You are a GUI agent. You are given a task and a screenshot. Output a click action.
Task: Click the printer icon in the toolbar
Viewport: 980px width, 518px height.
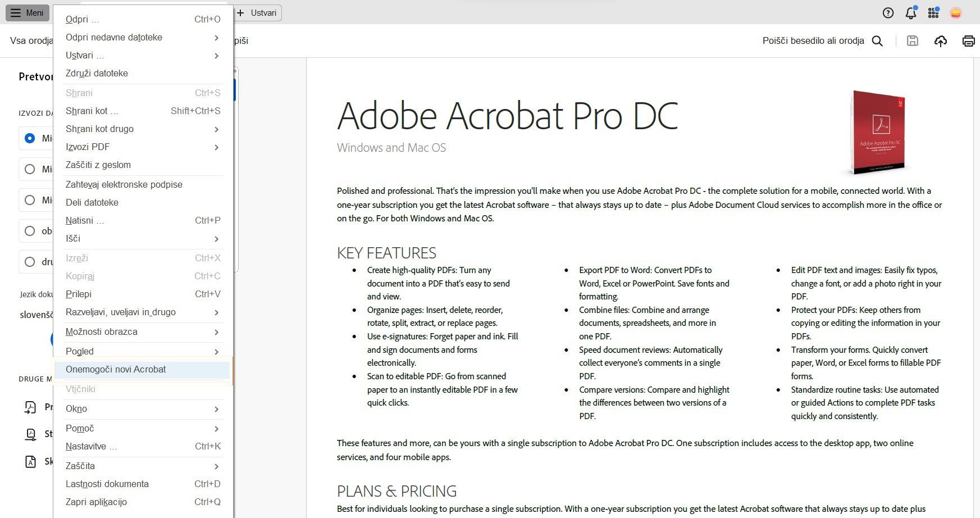968,41
